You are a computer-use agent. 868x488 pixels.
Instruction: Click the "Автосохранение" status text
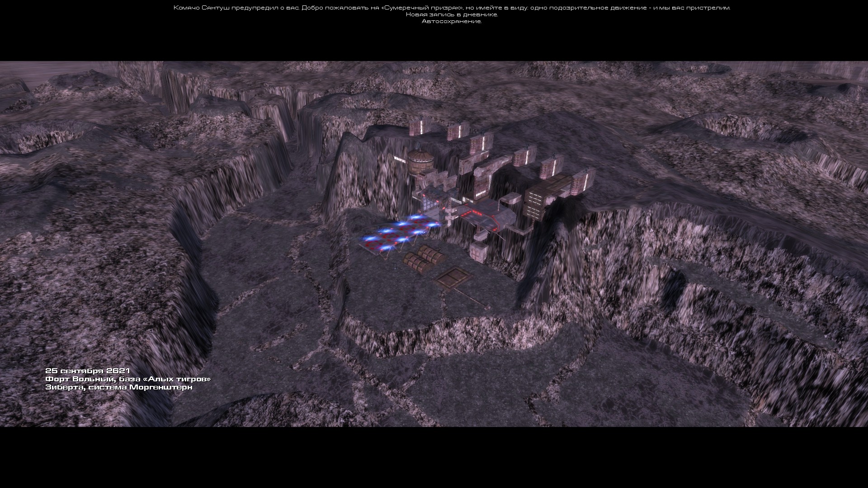pyautogui.click(x=452, y=21)
